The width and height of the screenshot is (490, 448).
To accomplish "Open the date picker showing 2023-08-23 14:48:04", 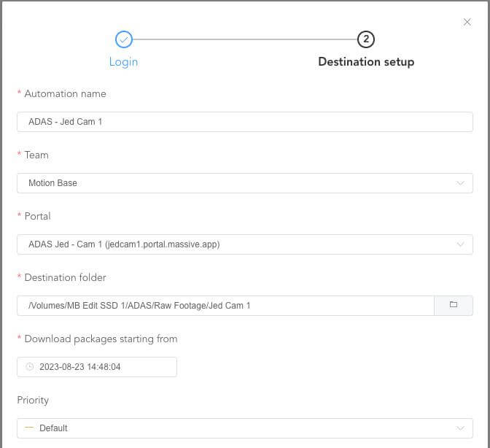I will pyautogui.click(x=97, y=367).
